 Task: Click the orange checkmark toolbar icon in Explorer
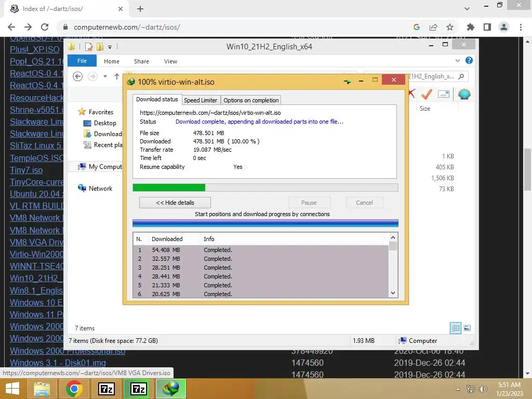(427, 94)
